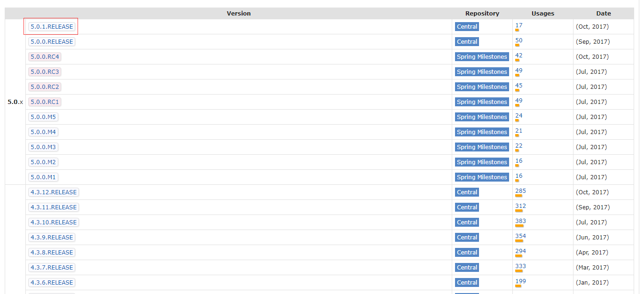Viewport: 644px width, 294px height.
Task: Open Spring Milestones repository for 5.0.0.M3
Action: click(x=482, y=147)
